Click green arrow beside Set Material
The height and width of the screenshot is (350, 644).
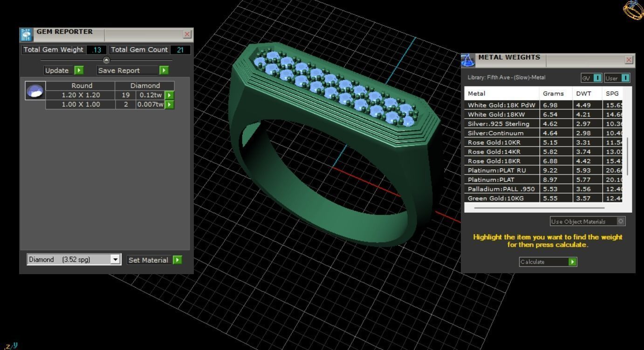pyautogui.click(x=177, y=260)
